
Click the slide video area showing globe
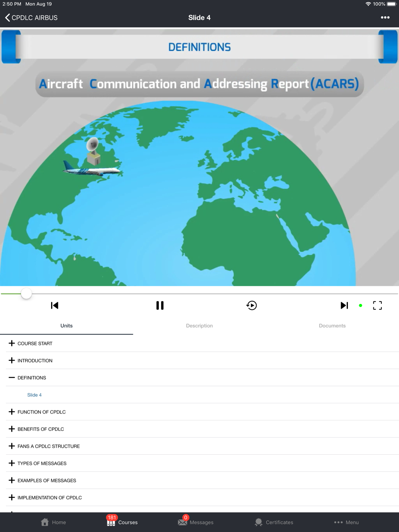(199, 157)
